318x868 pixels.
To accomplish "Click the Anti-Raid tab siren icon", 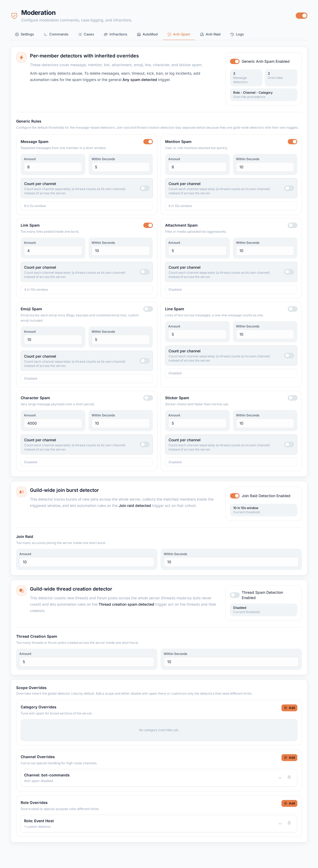I will 202,34.
